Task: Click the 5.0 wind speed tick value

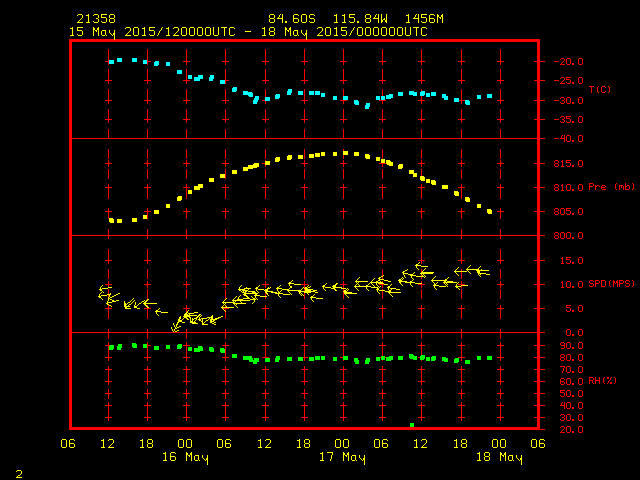Action: click(x=575, y=309)
